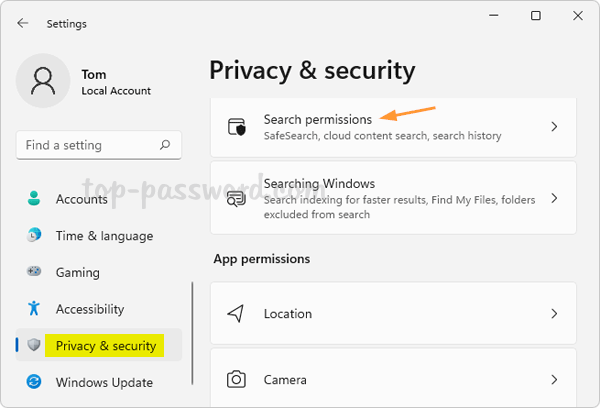Open Location settings chevron

(554, 313)
